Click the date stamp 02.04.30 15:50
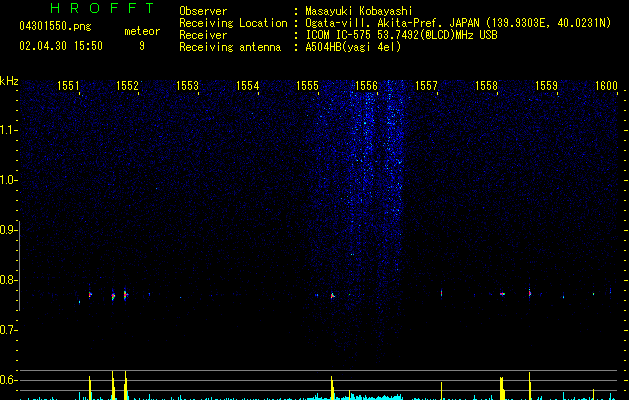629x400 pixels. click(61, 46)
